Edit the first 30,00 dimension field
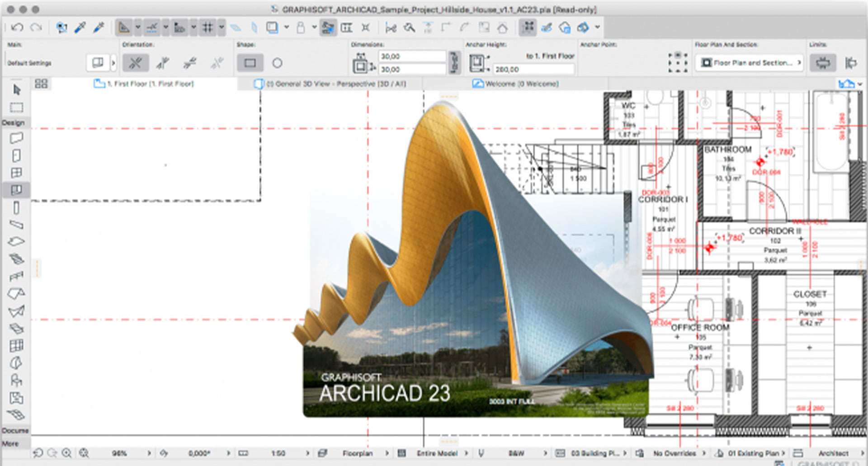Viewport: 868px width, 466px height. pyautogui.click(x=412, y=56)
